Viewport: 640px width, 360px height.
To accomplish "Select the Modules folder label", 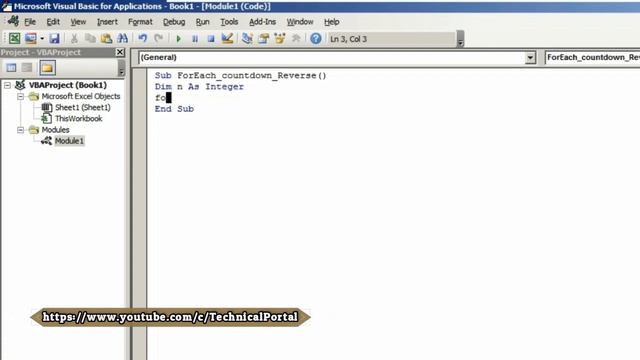I will [x=56, y=130].
